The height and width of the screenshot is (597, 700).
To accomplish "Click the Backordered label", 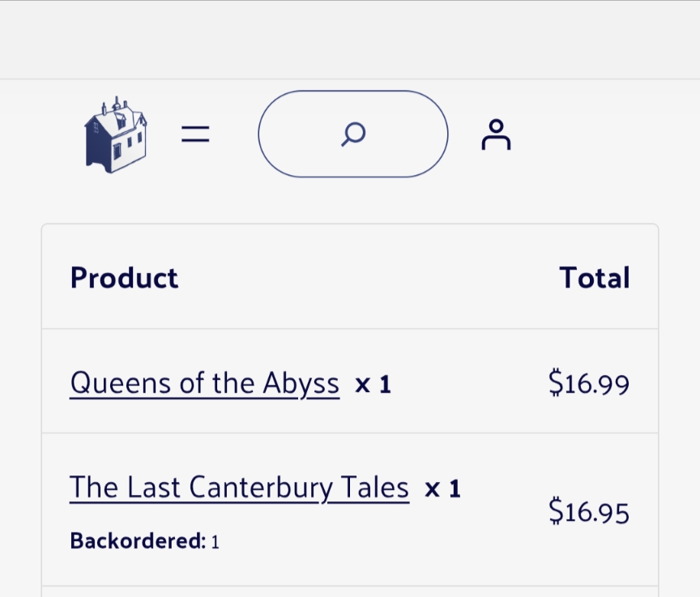I will pos(138,541).
